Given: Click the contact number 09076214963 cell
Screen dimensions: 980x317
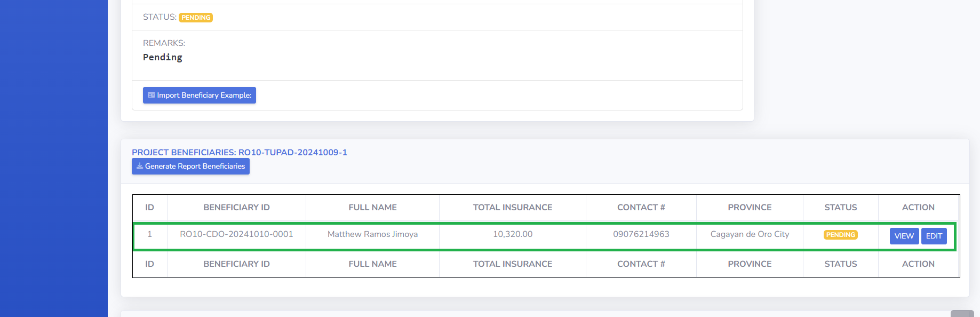Looking at the screenshot, I should click(x=641, y=234).
